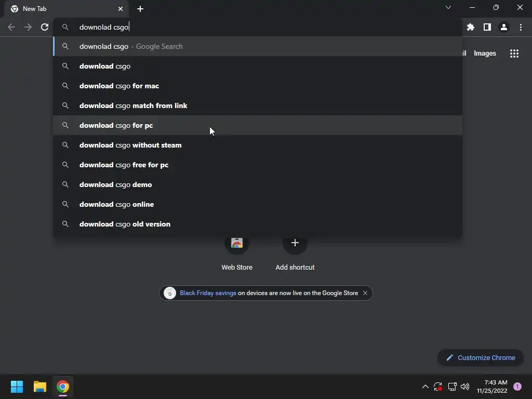
Task: Open the Images link
Action: pos(485,54)
